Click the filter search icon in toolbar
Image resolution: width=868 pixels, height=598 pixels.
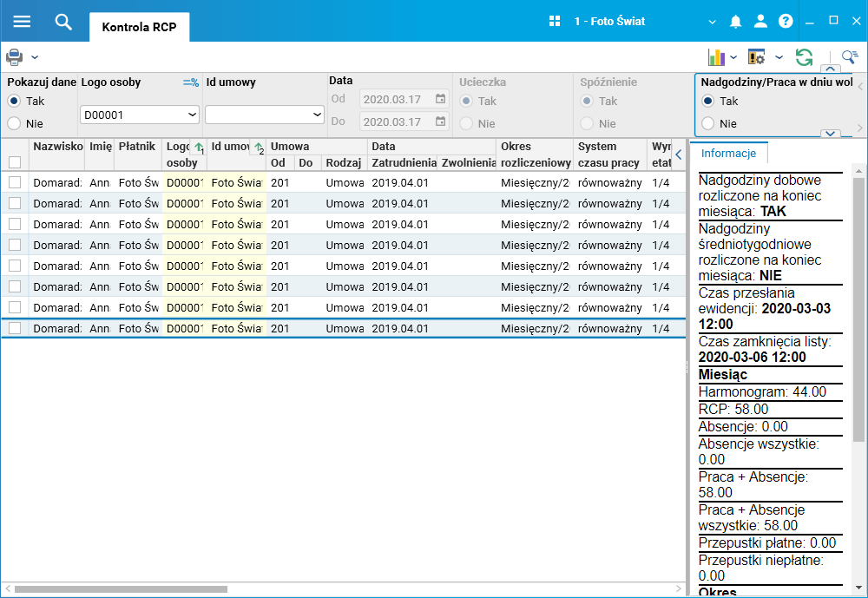[849, 57]
